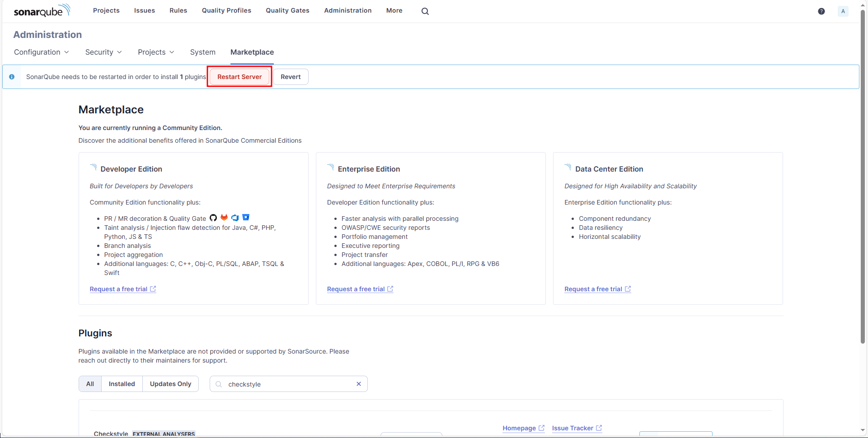The width and height of the screenshot is (868, 438).
Task: Go to the Projects top navigation item
Action: pos(106,10)
